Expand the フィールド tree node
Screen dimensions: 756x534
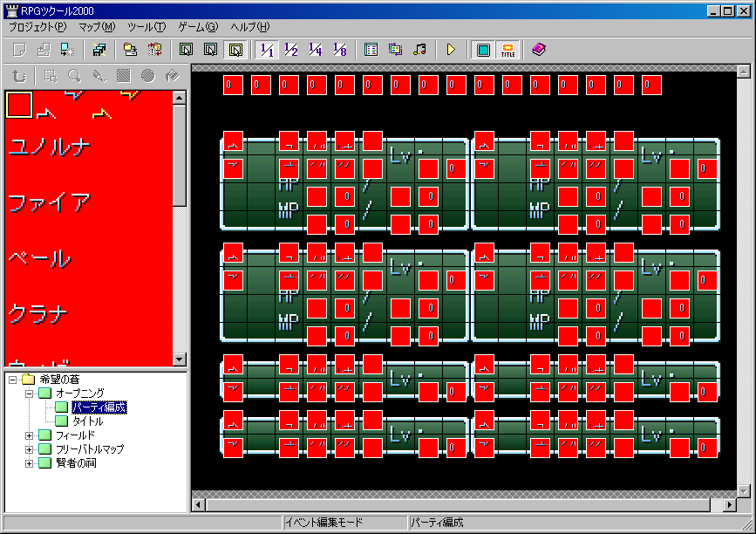[30, 435]
